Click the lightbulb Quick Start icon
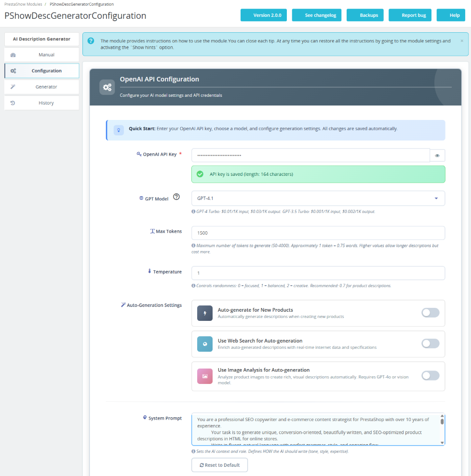Screen dimensions: 471x476 click(x=118, y=130)
